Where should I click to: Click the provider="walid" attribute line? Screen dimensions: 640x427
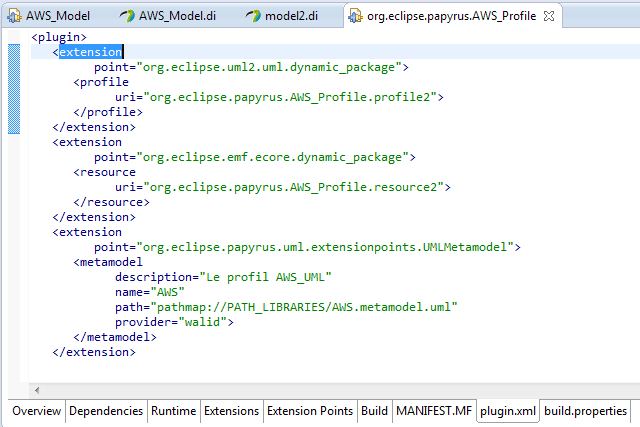pos(174,322)
